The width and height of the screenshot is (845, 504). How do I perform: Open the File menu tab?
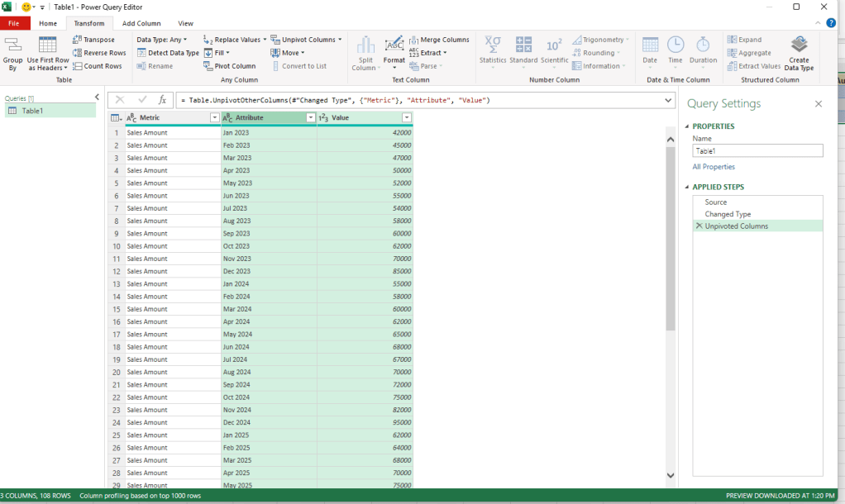[14, 23]
